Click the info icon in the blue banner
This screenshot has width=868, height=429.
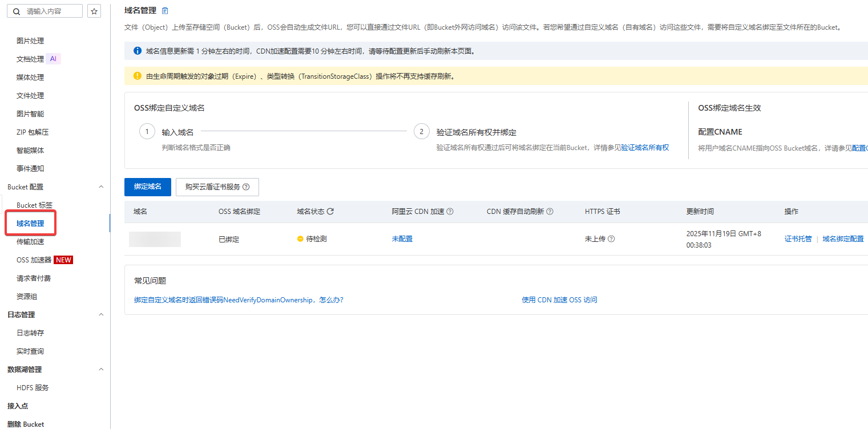click(138, 51)
